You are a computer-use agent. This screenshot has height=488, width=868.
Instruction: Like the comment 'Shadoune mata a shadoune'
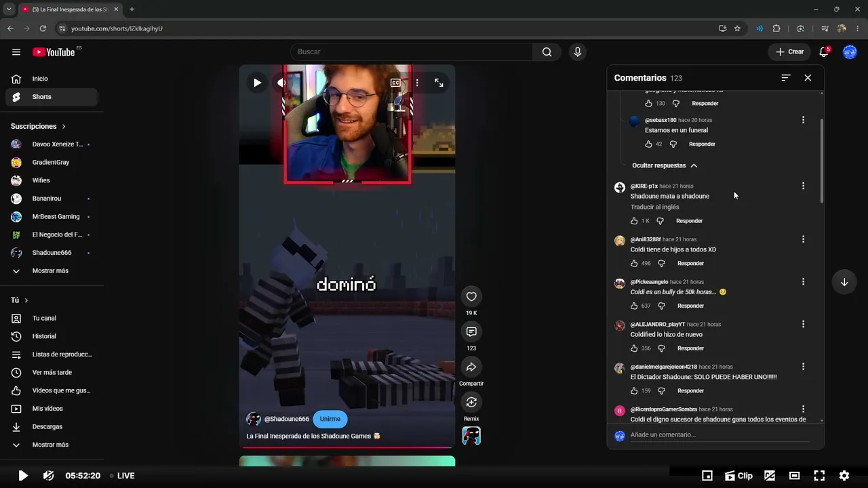click(634, 221)
